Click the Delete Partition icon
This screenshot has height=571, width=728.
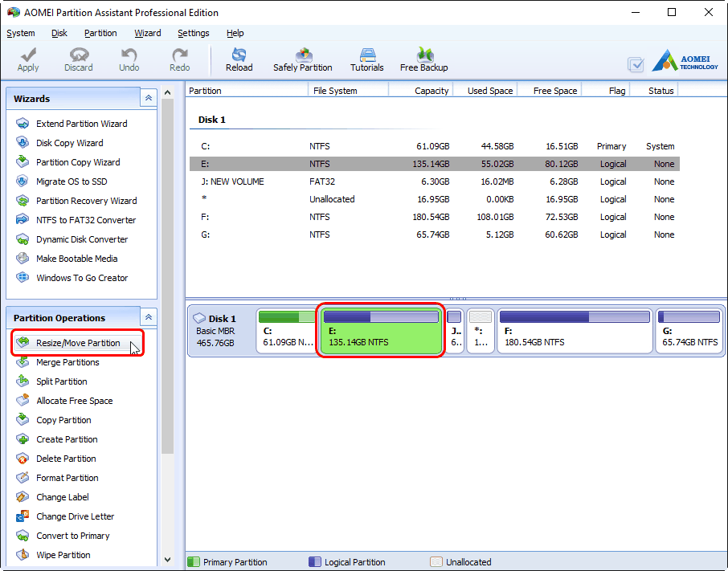pyautogui.click(x=64, y=459)
